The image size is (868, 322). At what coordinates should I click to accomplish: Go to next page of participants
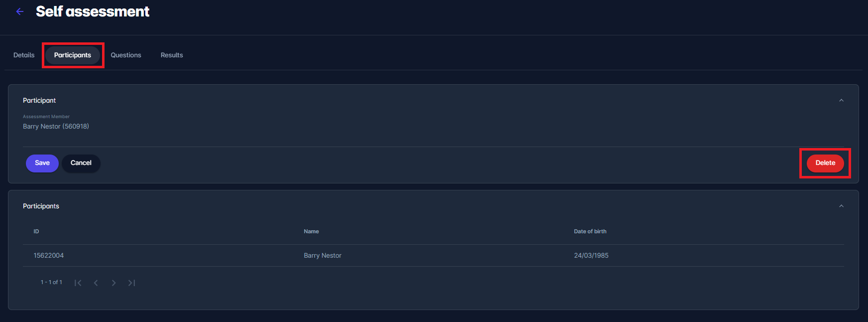113,283
